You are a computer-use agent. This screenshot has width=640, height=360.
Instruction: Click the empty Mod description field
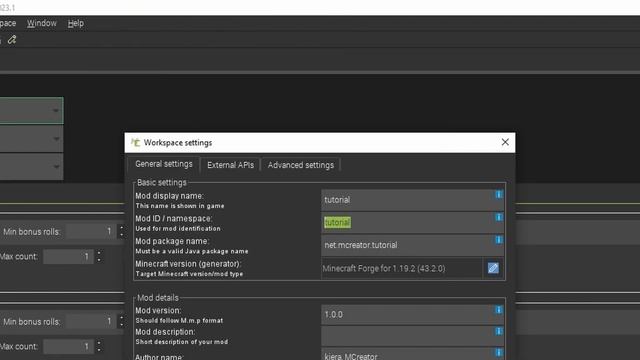[412, 336]
